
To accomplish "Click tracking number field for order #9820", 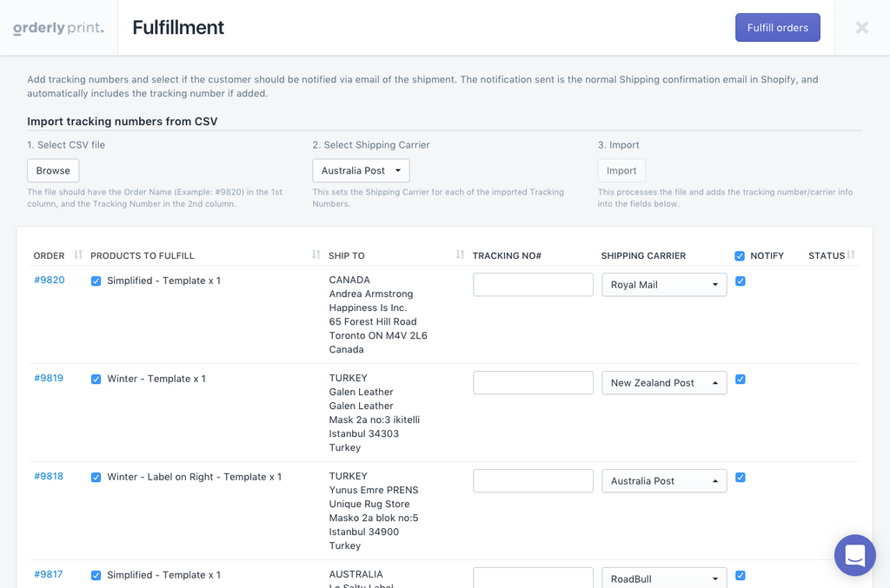I will click(x=533, y=285).
